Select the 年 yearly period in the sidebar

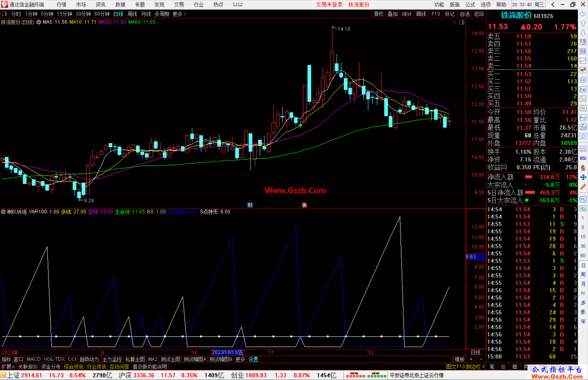583,321
